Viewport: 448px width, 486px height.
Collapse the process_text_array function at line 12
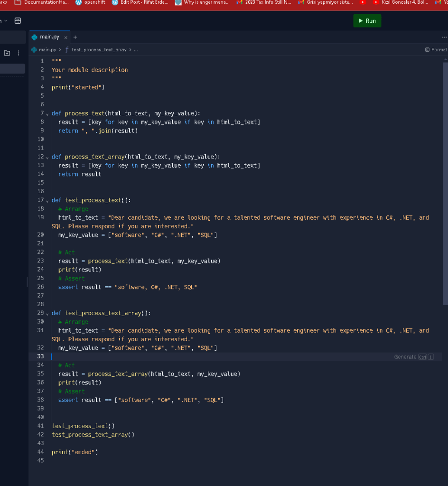pos(47,158)
